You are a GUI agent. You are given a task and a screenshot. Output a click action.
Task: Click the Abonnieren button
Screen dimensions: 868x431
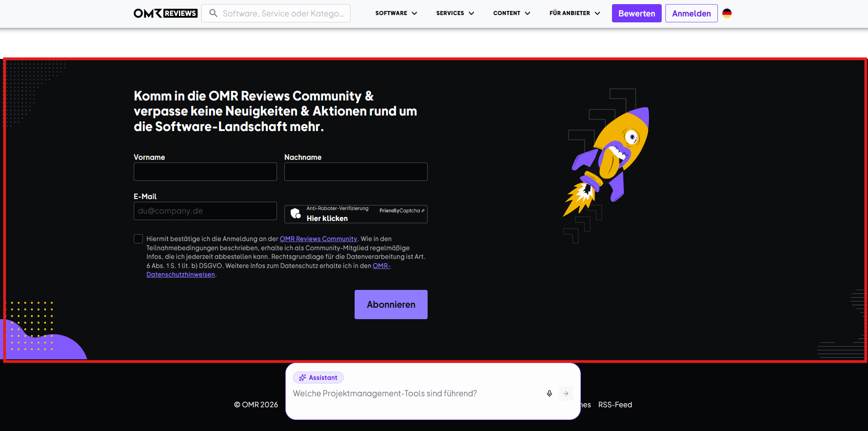(x=391, y=305)
